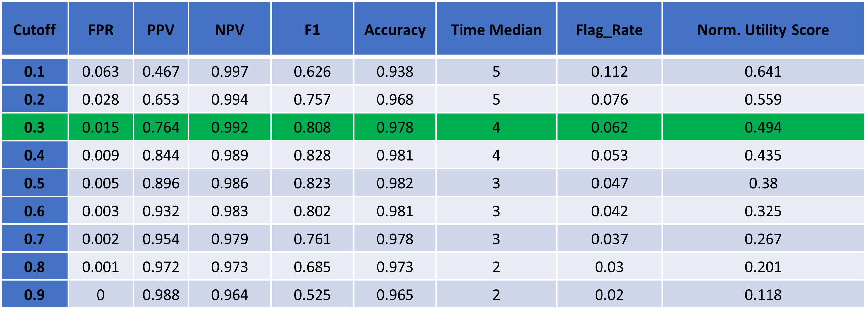
Task: Select the FPR cell showing 0
Action: 101,295
